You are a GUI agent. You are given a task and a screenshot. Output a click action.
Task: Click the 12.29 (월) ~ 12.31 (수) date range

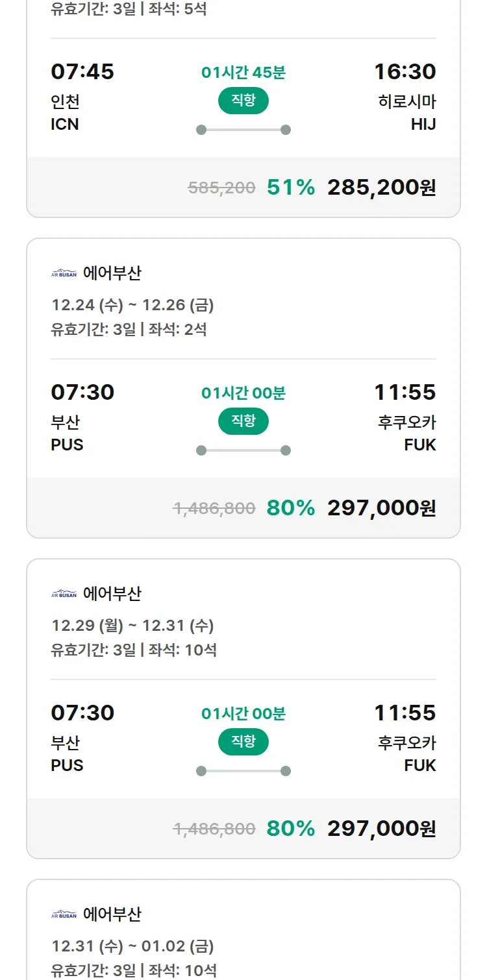tap(132, 626)
